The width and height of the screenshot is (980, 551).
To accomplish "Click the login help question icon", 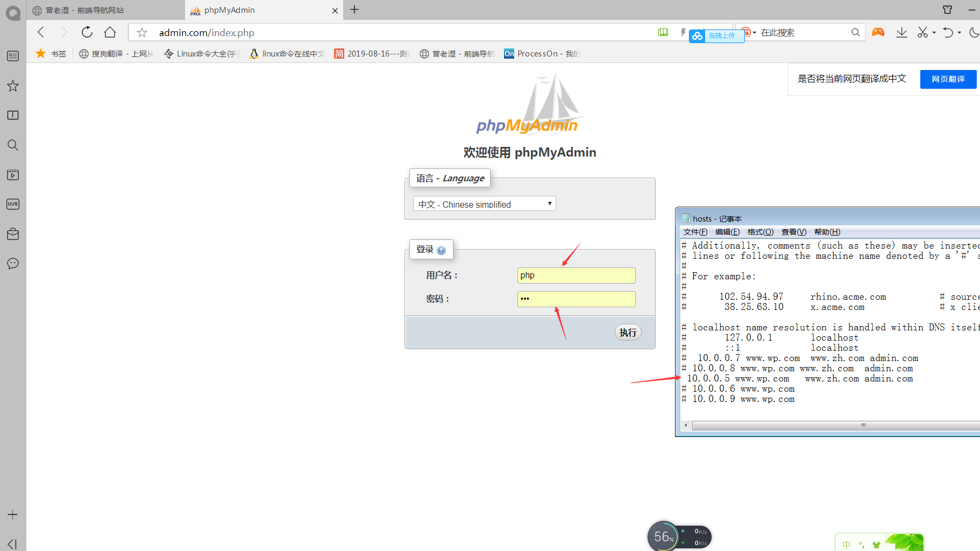I will point(441,250).
